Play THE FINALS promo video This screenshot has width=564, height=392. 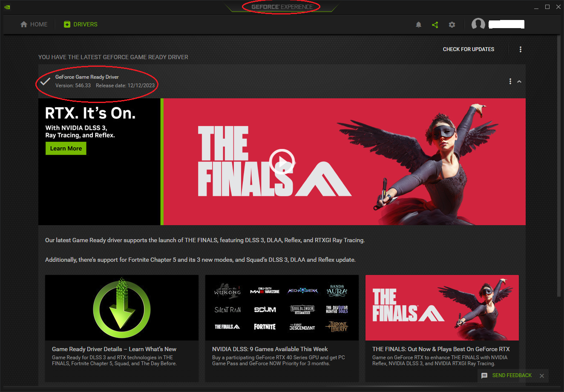tap(282, 162)
